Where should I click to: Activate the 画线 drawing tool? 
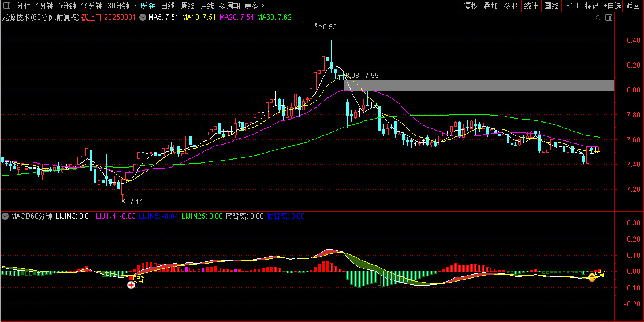[x=551, y=6]
